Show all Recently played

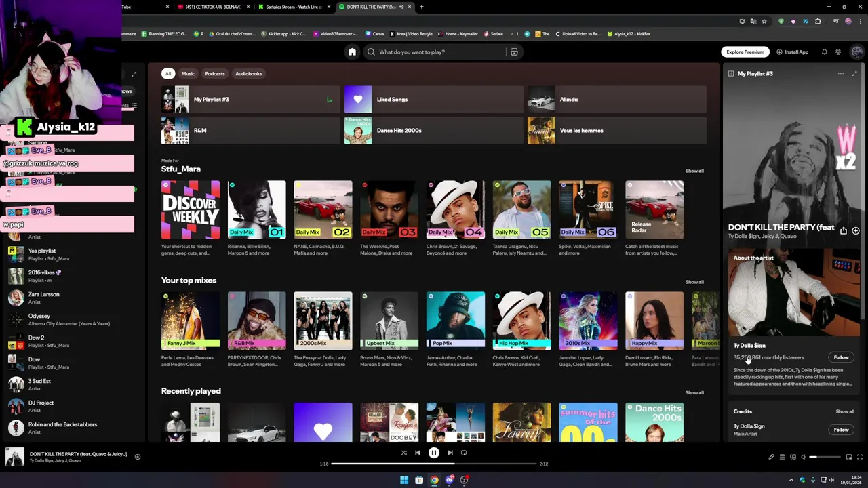pyautogui.click(x=694, y=393)
